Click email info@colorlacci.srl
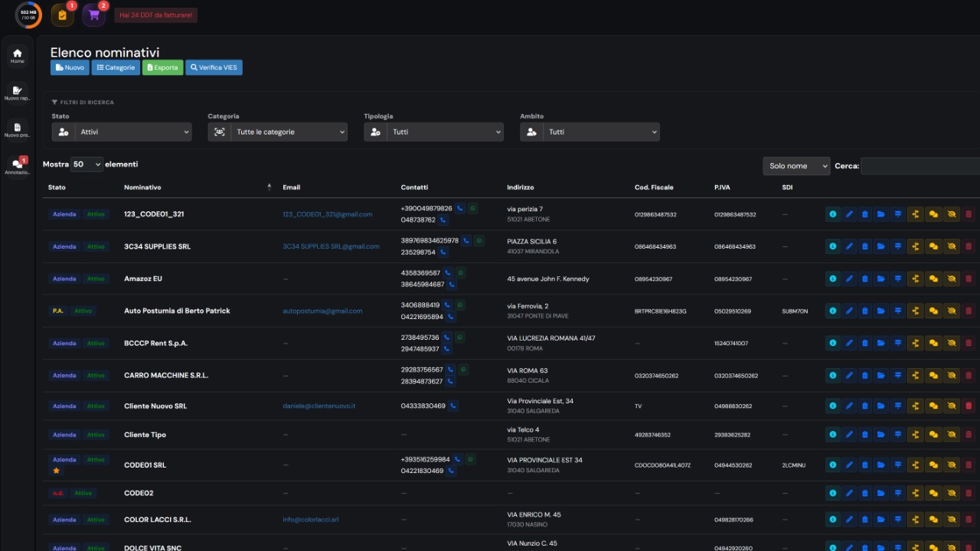This screenshot has width=980, height=551. pos(311,519)
